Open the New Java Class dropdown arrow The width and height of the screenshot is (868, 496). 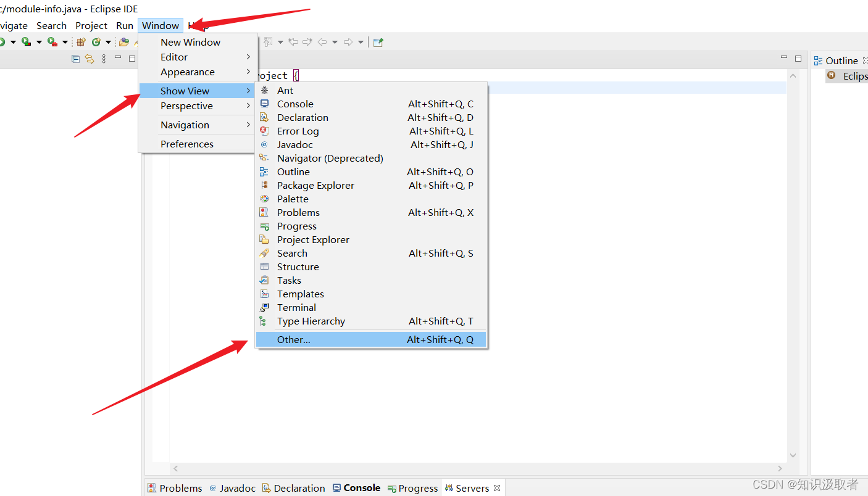tap(108, 42)
